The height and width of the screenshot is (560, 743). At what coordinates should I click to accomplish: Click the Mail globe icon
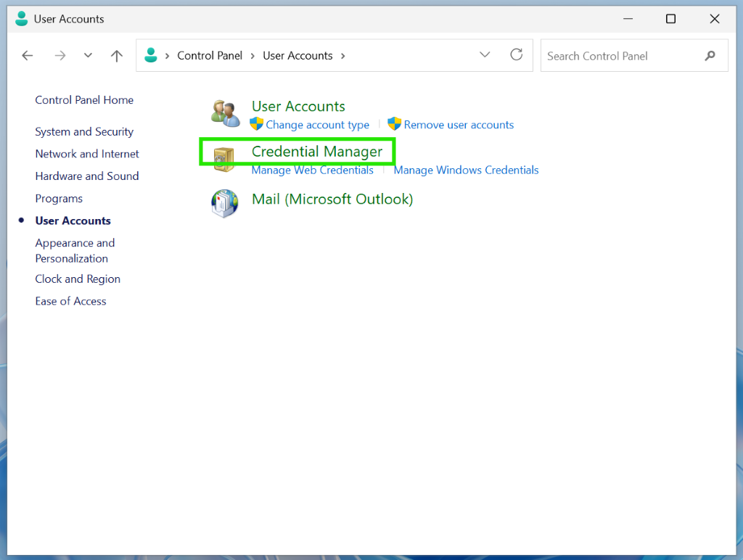tap(225, 203)
